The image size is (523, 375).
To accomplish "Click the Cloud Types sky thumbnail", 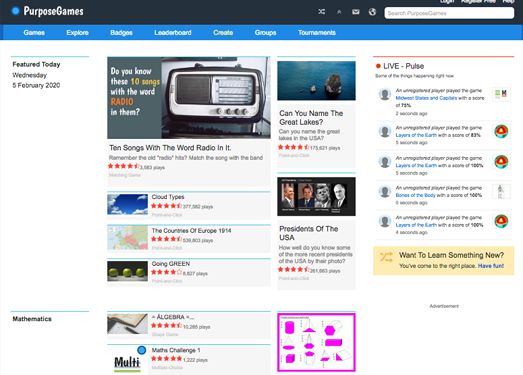I will pyautogui.click(x=127, y=204).
